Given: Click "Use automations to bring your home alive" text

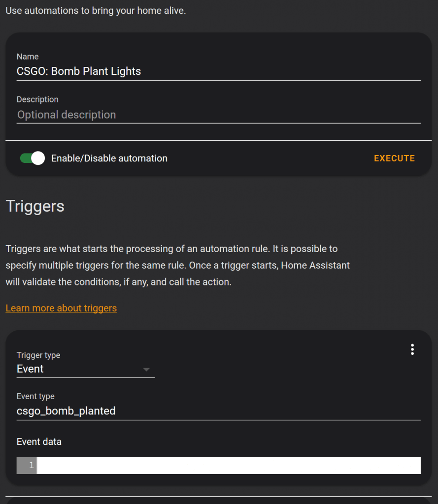Looking at the screenshot, I should pos(96,10).
